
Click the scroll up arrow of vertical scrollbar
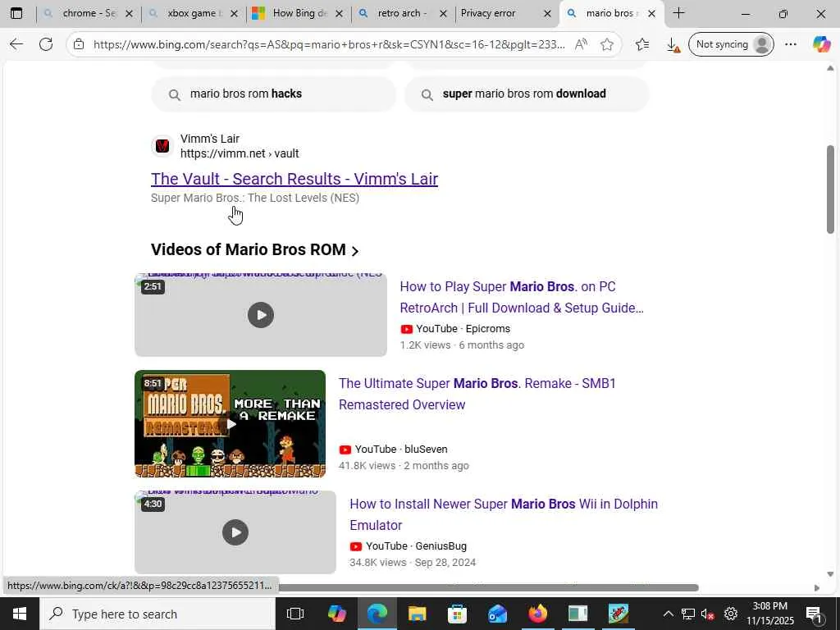pos(830,68)
